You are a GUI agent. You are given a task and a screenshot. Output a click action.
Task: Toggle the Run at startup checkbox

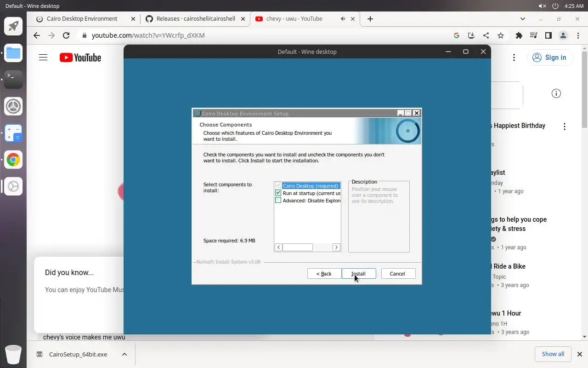coord(278,193)
